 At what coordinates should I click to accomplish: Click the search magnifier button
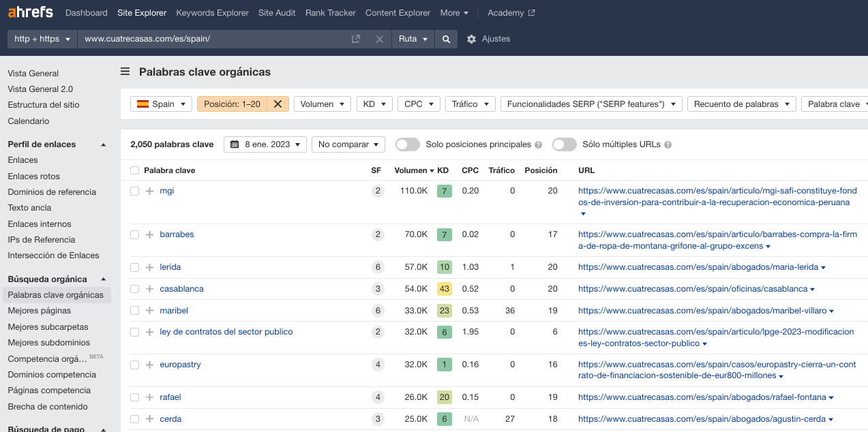[x=446, y=39]
